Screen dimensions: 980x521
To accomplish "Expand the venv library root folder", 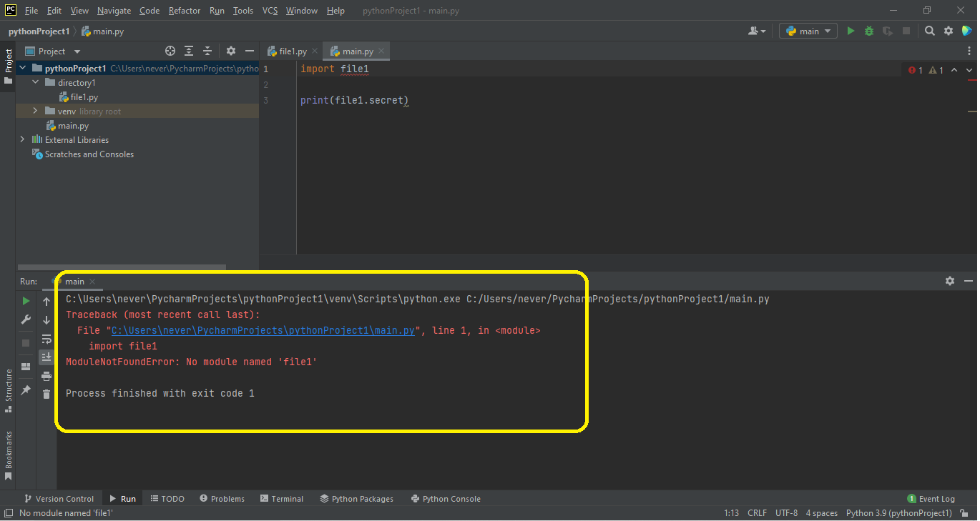I will point(34,111).
